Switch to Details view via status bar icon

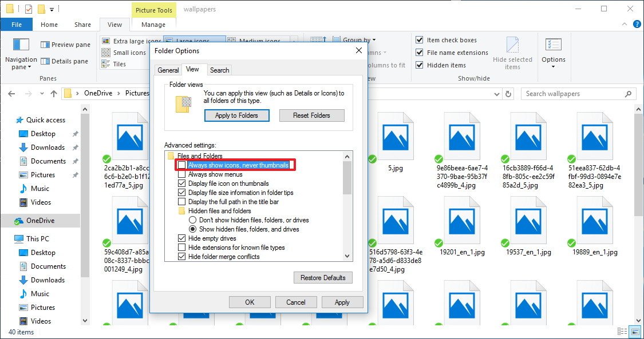coord(623,331)
